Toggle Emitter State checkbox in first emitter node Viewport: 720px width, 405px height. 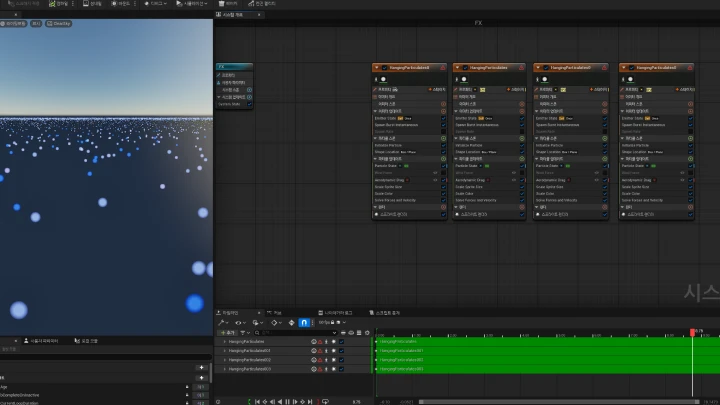443,118
